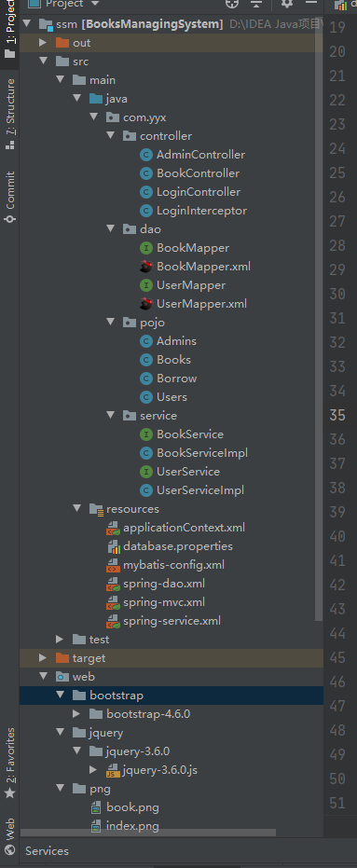
Task: Select BookService interface icon
Action: [x=146, y=434]
